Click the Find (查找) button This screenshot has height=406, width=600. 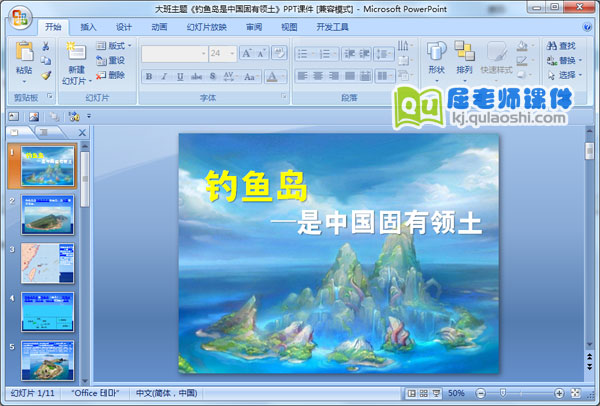(x=561, y=46)
